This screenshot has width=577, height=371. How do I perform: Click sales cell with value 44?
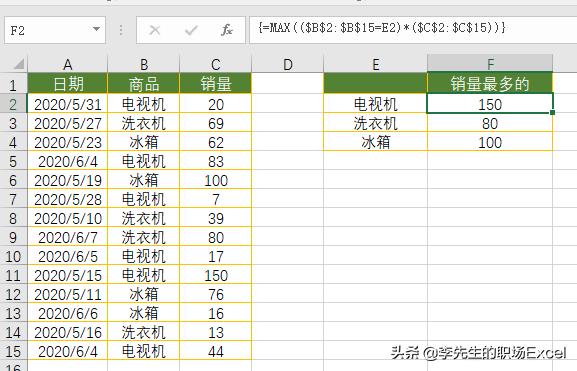[x=216, y=351]
